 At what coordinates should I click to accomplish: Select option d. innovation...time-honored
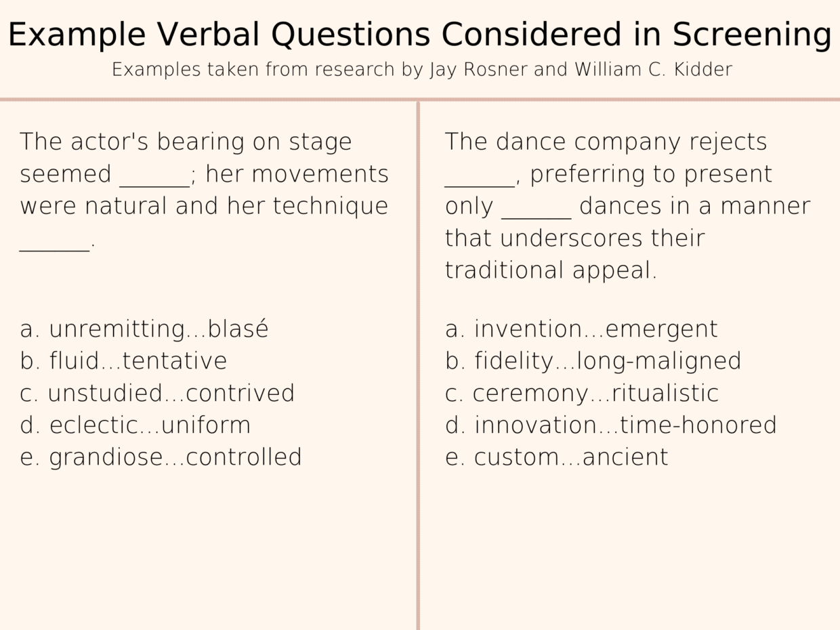611,425
